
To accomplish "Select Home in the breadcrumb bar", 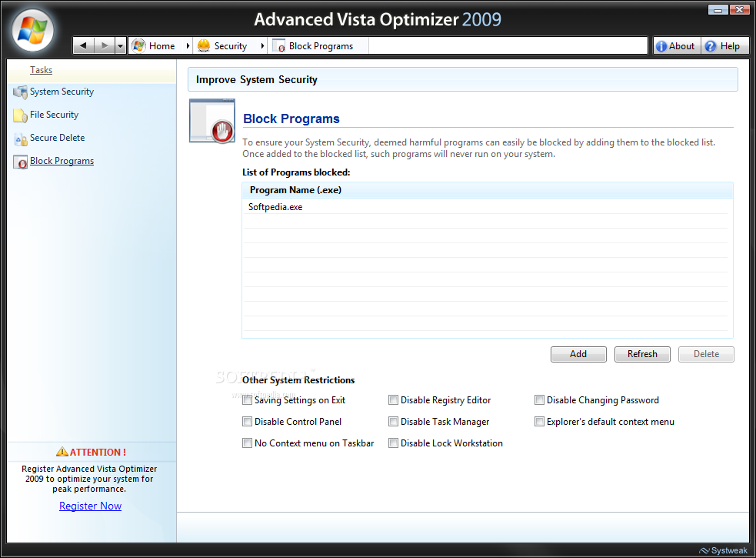I will [x=162, y=46].
